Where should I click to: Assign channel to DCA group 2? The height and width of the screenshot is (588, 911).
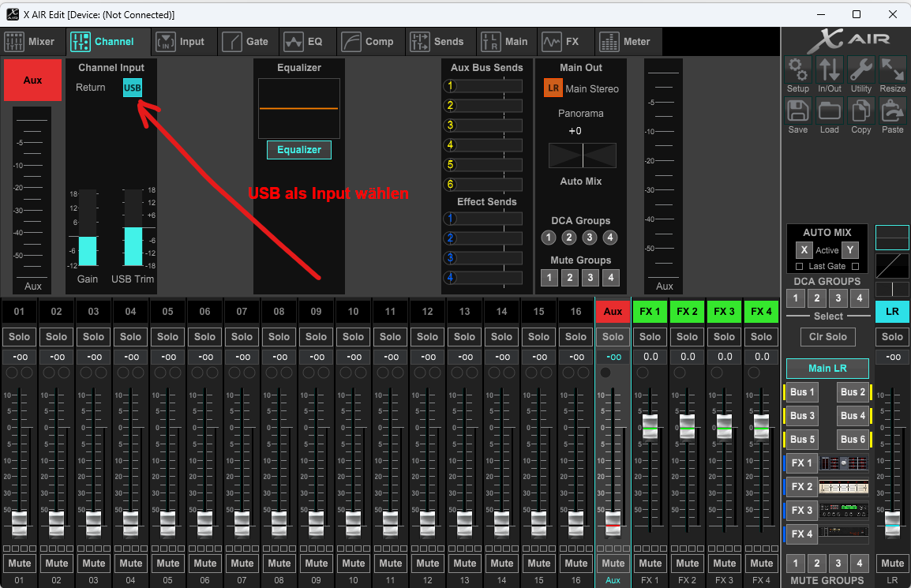coord(569,238)
